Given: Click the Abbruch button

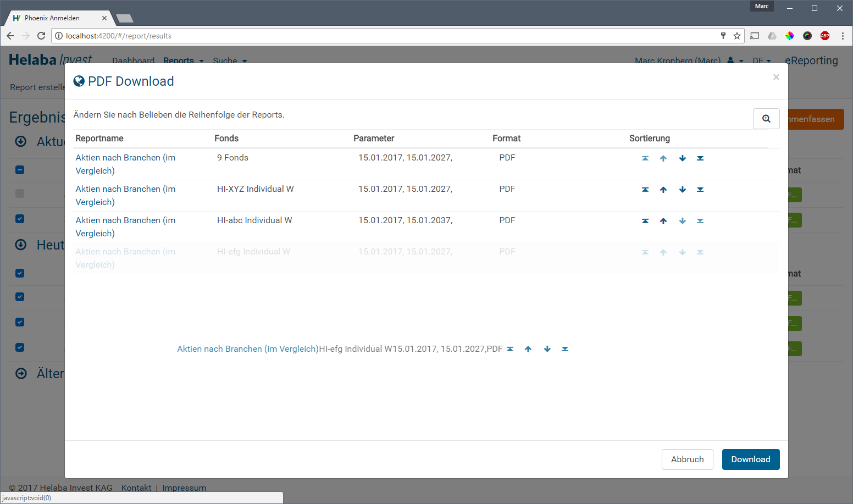Looking at the screenshot, I should point(687,459).
